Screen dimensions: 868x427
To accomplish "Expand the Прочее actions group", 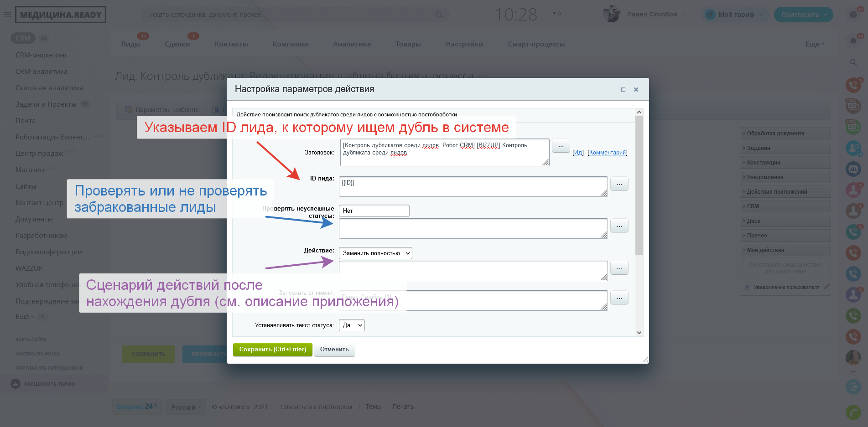I will click(785, 236).
